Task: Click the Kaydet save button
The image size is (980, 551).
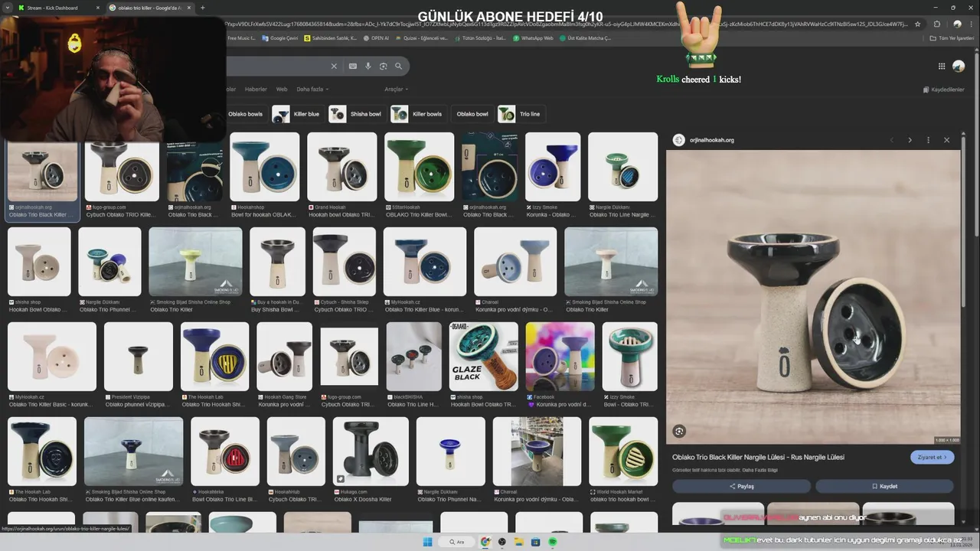Action: pyautogui.click(x=884, y=486)
